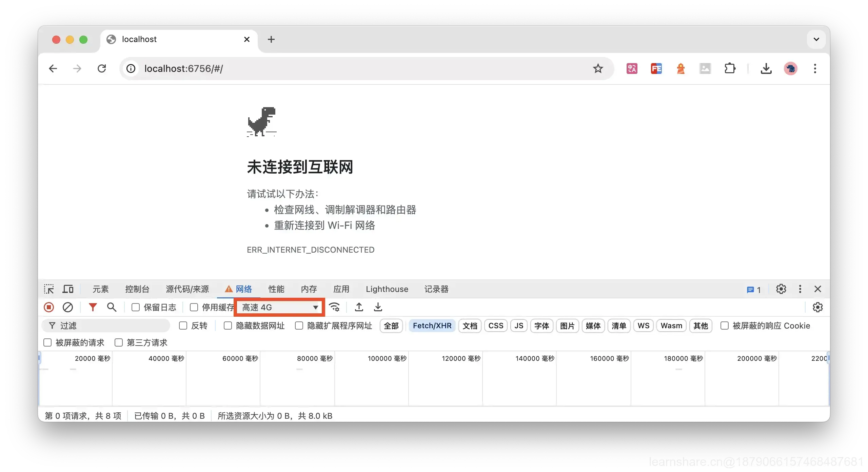Image resolution: width=868 pixels, height=472 pixels.
Task: Toggle the red filter funnel icon
Action: click(x=93, y=307)
